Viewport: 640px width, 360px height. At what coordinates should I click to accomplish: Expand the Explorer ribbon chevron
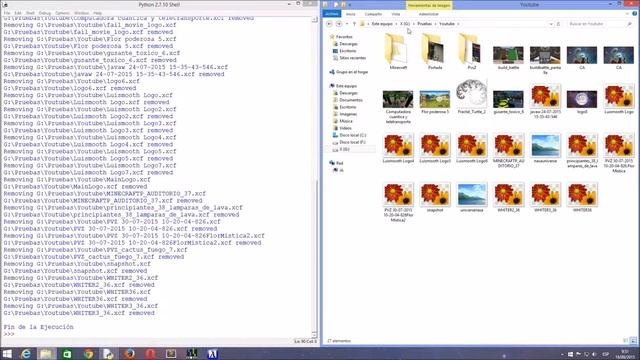tap(627, 14)
